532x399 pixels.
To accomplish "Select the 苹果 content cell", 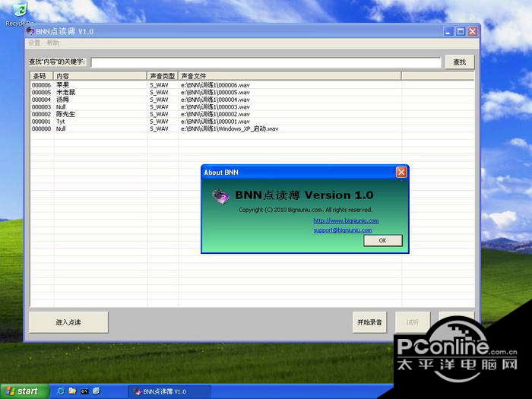I will point(62,85).
